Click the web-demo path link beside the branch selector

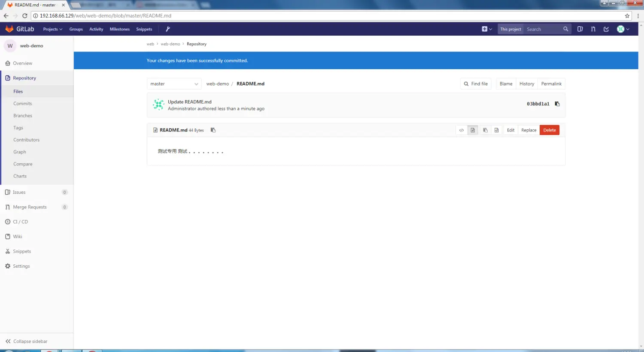pyautogui.click(x=218, y=84)
